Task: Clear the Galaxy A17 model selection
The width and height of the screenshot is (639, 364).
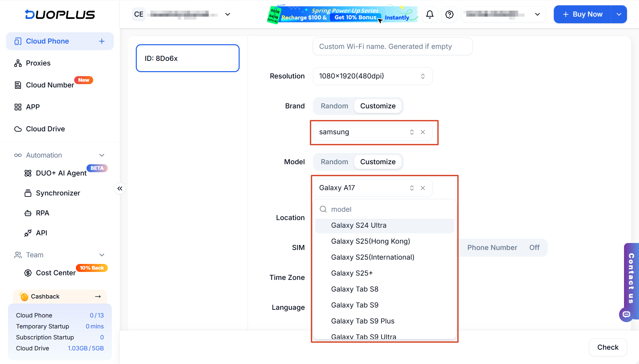Action: tap(423, 188)
